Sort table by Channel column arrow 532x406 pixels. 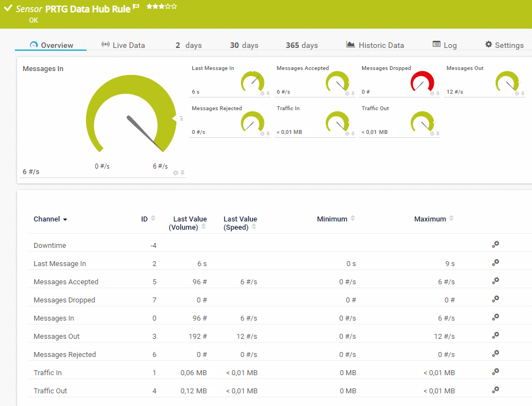65,219
